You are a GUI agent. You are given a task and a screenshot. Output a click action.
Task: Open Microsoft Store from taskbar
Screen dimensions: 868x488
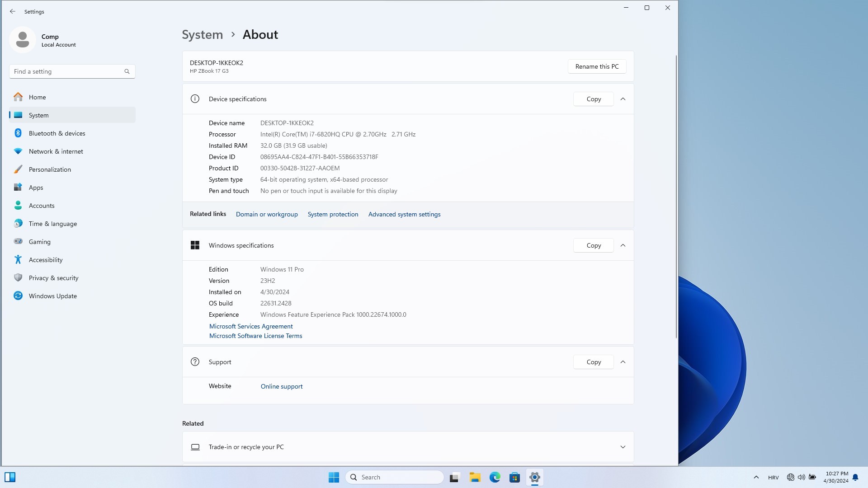(x=514, y=477)
